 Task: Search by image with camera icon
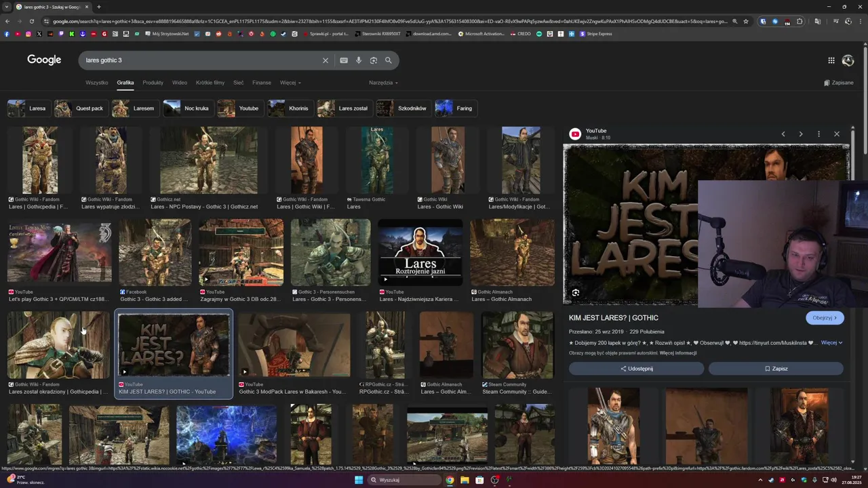click(x=374, y=60)
